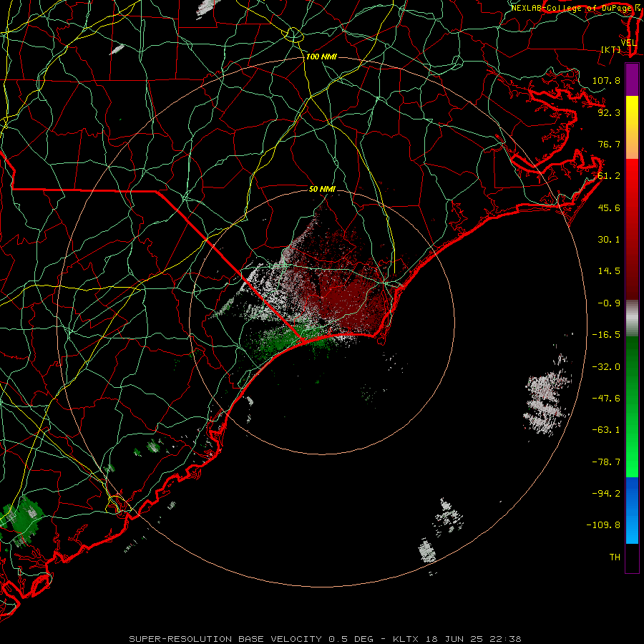
Task: Select the -94.2 legend value
Action: coord(606,493)
